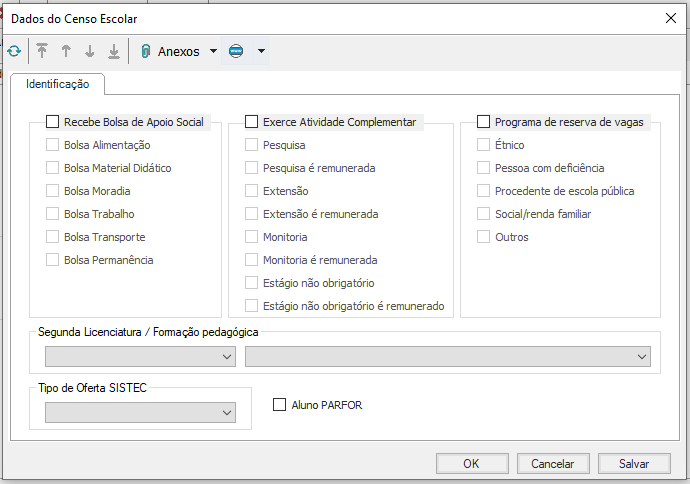Expand the Anexos dropdown arrow
Image resolution: width=690 pixels, height=484 pixels.
[x=213, y=51]
